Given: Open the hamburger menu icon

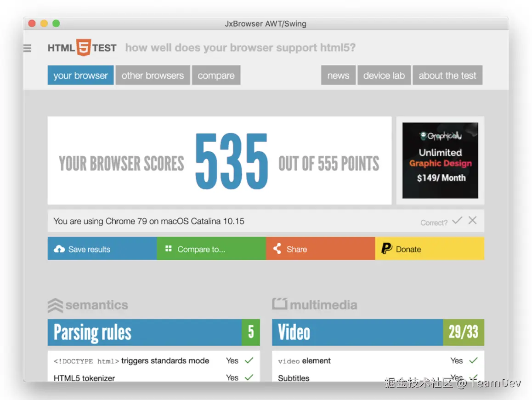Looking at the screenshot, I should pos(27,48).
